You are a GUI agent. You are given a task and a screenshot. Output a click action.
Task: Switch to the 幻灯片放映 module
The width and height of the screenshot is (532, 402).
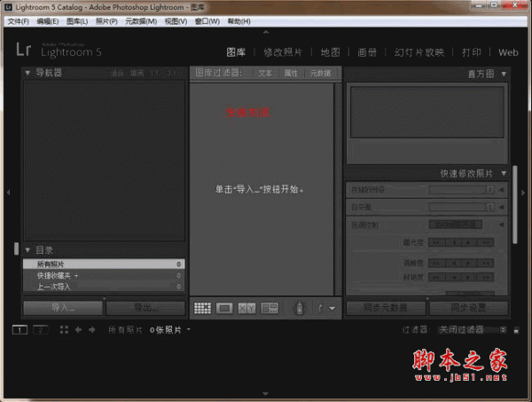(x=419, y=52)
